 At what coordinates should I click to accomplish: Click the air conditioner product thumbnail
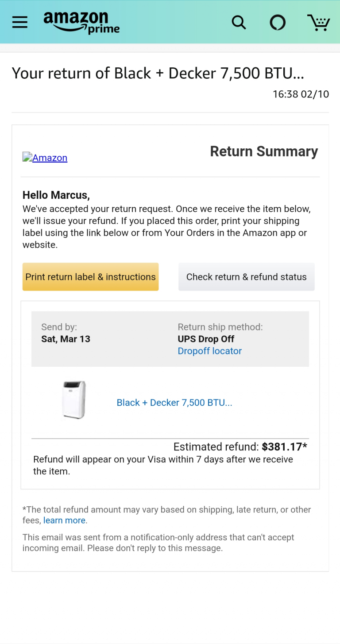click(x=74, y=400)
